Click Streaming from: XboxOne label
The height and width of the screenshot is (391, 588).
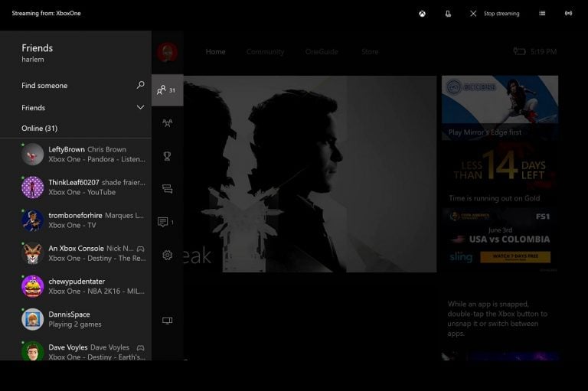46,13
